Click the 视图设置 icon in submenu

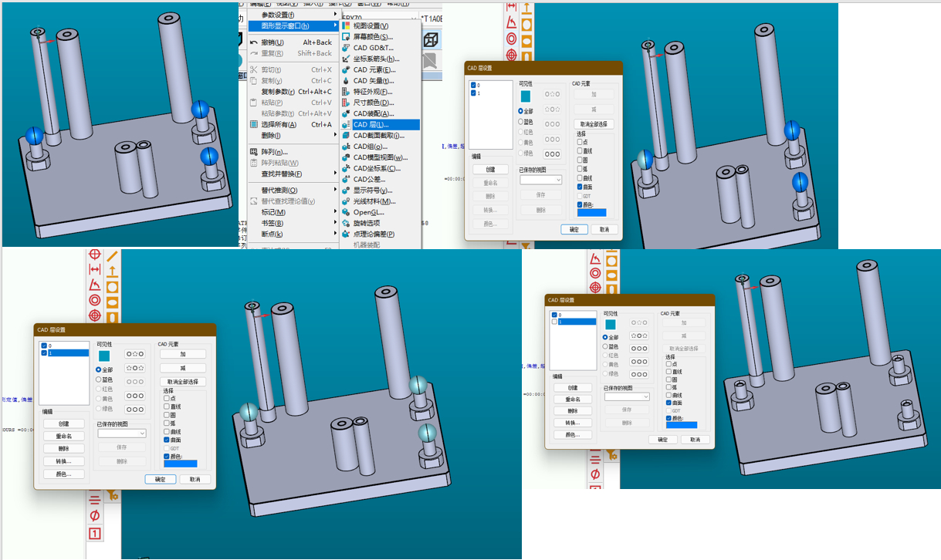[x=346, y=25]
